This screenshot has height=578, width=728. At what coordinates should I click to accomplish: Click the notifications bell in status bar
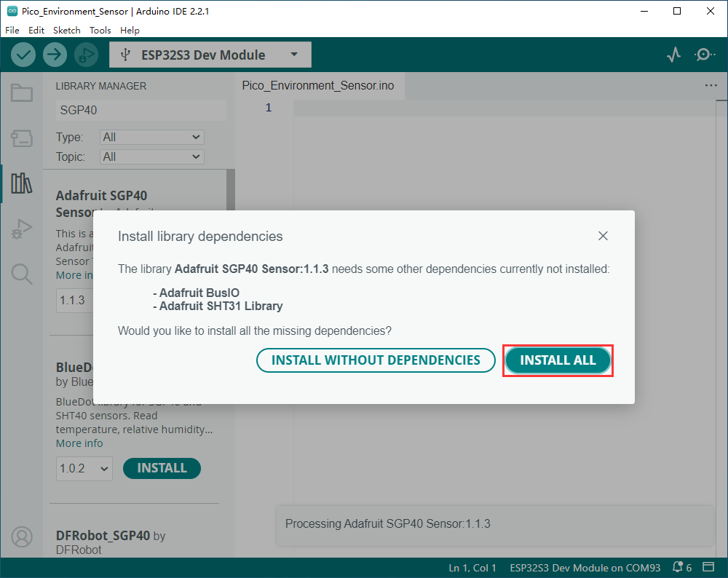pos(678,567)
